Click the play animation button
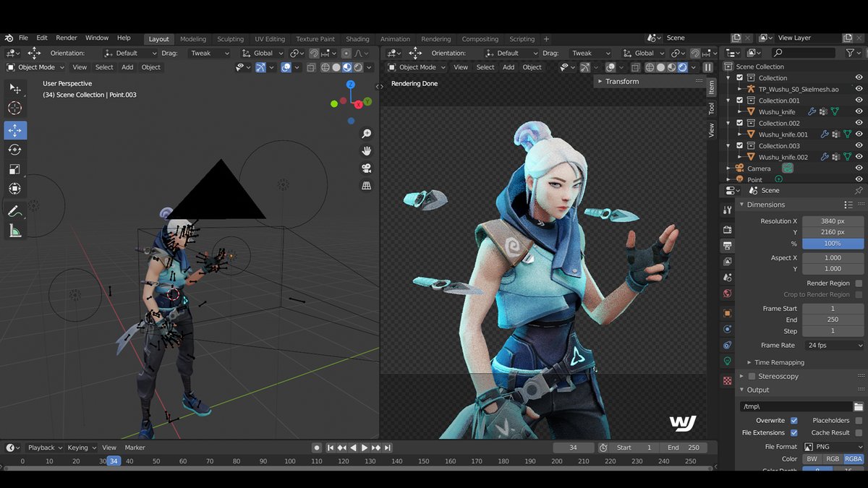868x488 pixels. coord(365,448)
